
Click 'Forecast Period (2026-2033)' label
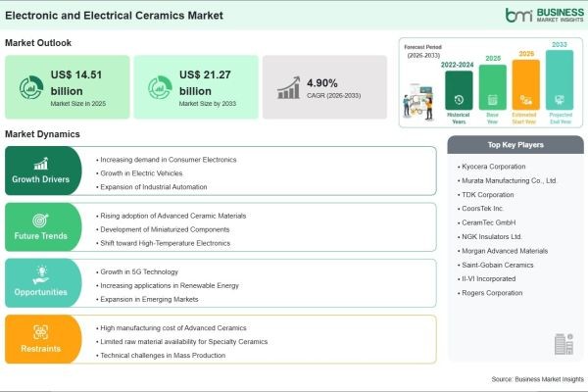(423, 51)
